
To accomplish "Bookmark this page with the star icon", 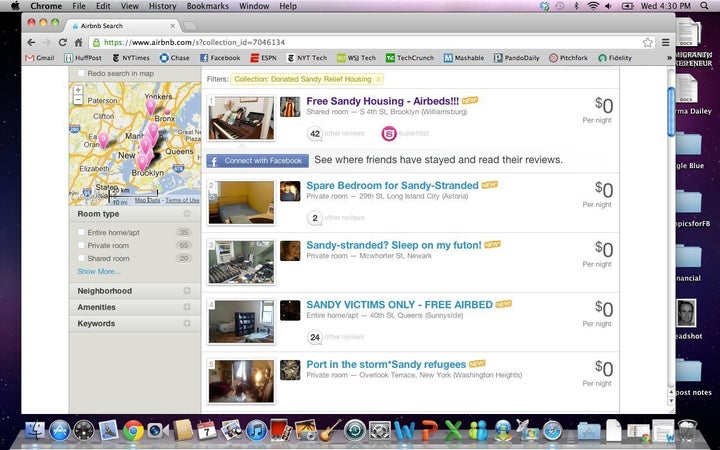I will (647, 42).
